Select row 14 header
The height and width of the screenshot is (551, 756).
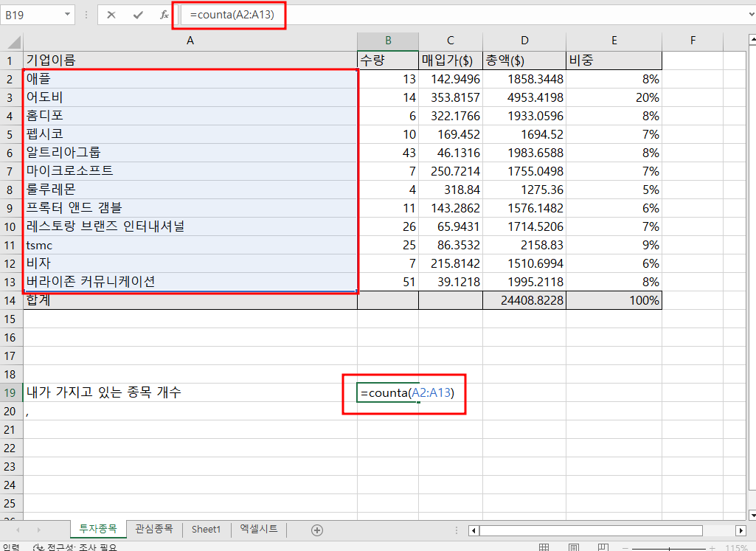pyautogui.click(x=10, y=301)
